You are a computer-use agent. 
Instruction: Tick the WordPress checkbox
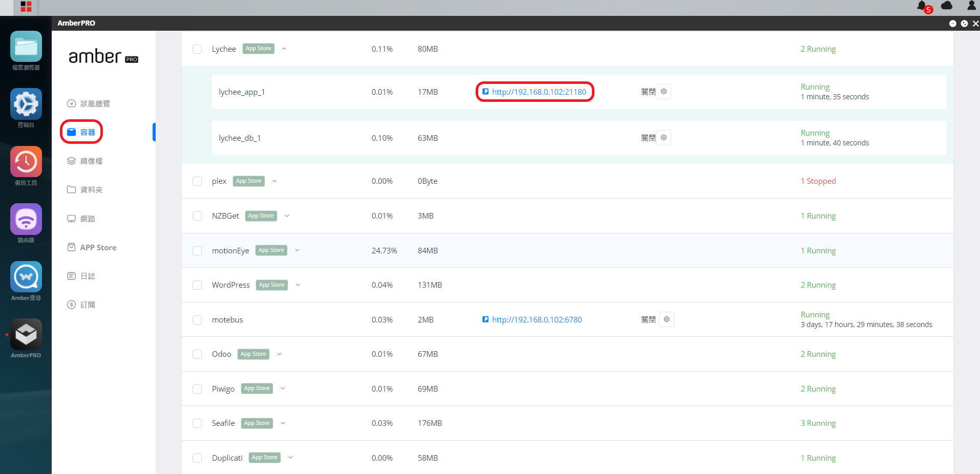tap(197, 285)
